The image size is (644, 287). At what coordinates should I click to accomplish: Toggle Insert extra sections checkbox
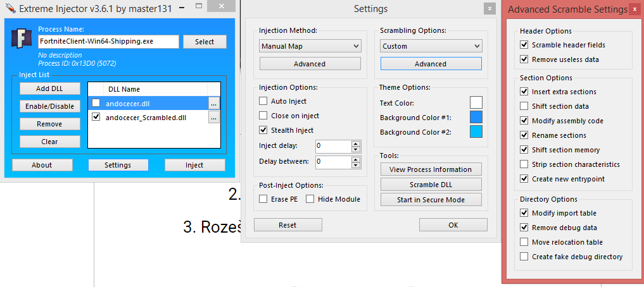coord(524,92)
